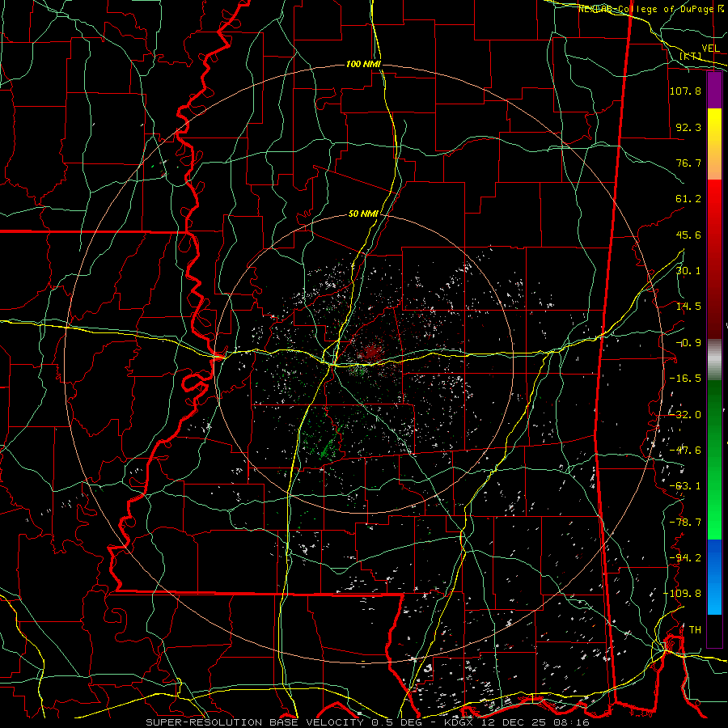Screen dimensions: 728x728
Task: Click the -0.9 velocity scale value
Action: (x=688, y=343)
